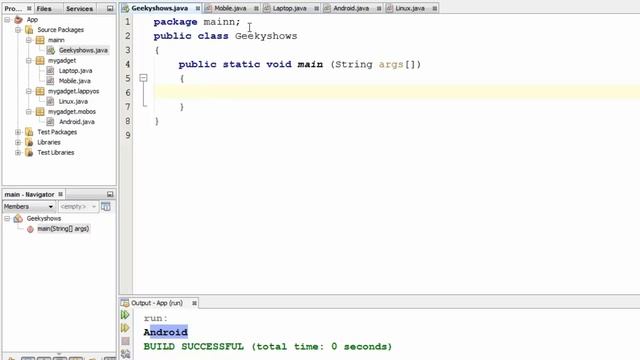Click the red main method icon in Navigator
Screen dimensions: 640x360
click(30, 229)
